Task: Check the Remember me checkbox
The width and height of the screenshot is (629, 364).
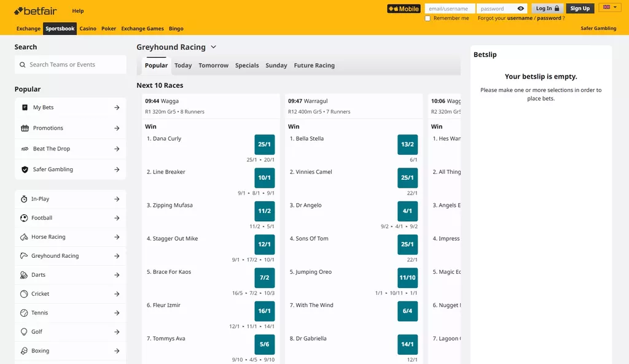Action: pyautogui.click(x=428, y=18)
